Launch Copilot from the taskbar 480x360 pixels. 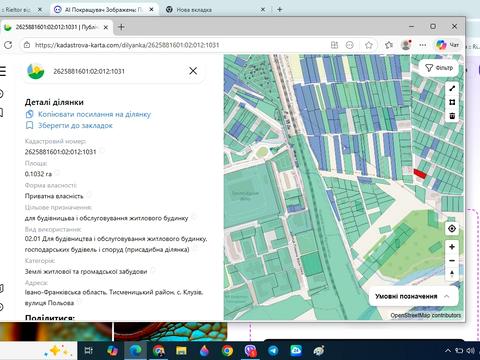[x=112, y=351]
